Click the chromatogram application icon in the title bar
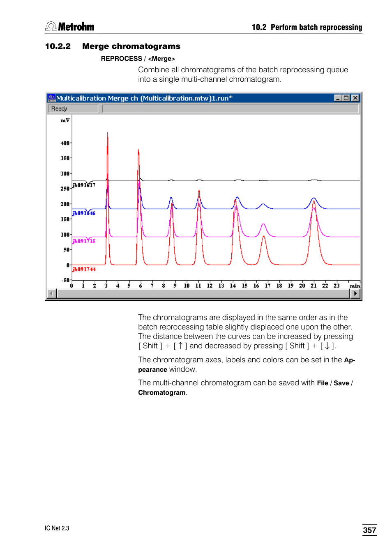The width and height of the screenshot is (392, 555). coord(52,98)
